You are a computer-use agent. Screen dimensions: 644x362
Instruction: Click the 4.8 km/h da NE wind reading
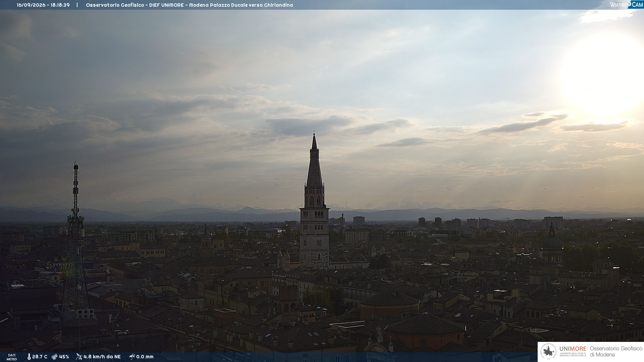[x=102, y=357]
